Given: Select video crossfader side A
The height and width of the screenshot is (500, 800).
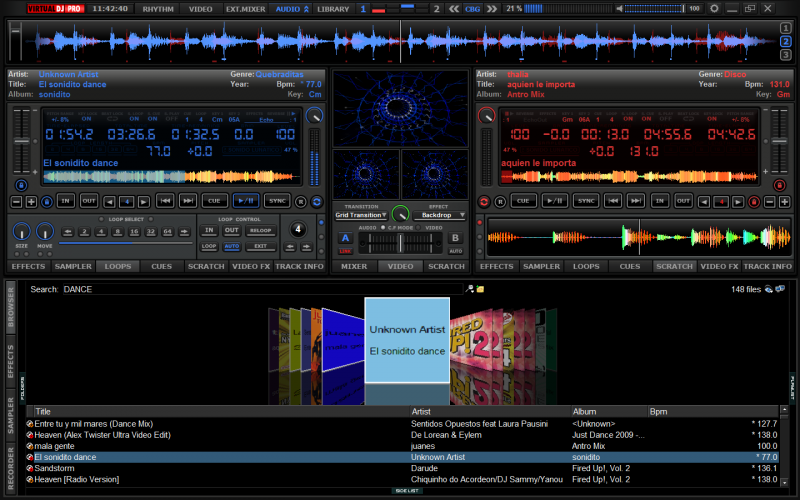Looking at the screenshot, I should (x=345, y=238).
